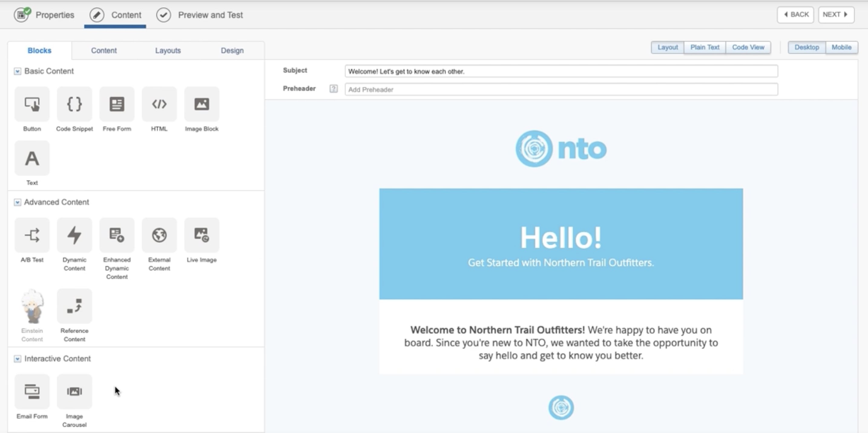868x433 pixels.
Task: Select the Image Block icon
Action: (202, 104)
